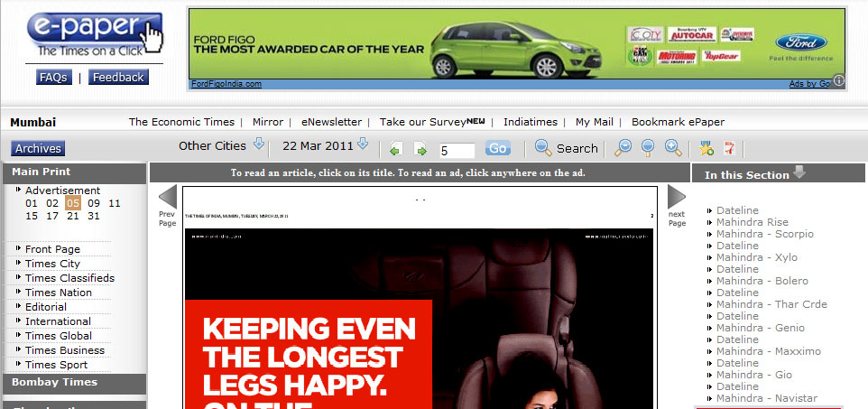868x409 pixels.
Task: Open The Economic Times link
Action: pos(180,122)
